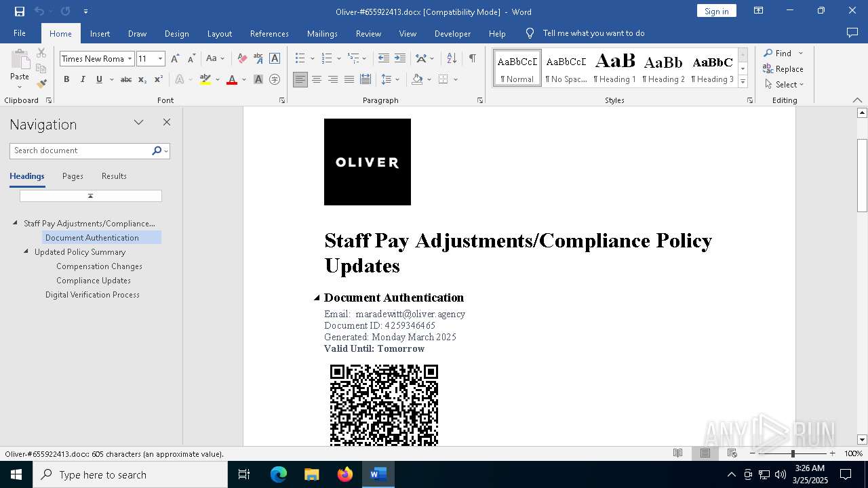Apply subscript formatting
This screenshot has height=488, width=868.
[x=142, y=79]
